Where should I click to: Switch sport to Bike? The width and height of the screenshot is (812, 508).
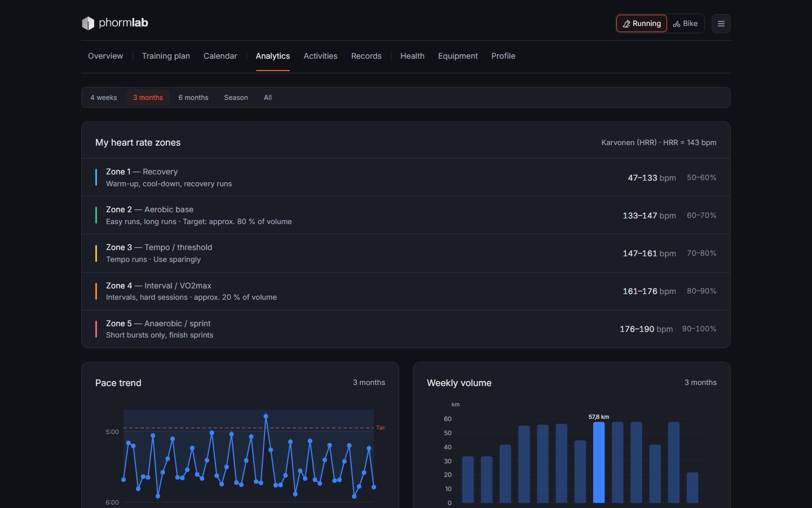click(x=685, y=24)
